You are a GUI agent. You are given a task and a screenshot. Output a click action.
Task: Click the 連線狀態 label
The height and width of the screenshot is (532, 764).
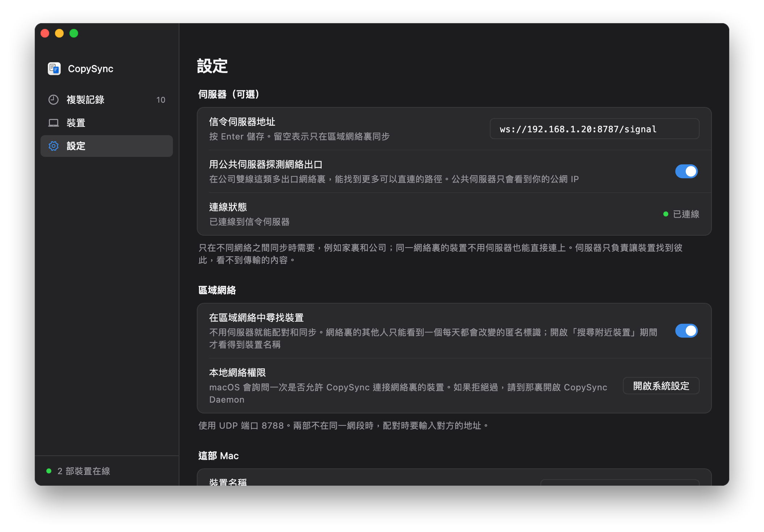[x=228, y=207]
